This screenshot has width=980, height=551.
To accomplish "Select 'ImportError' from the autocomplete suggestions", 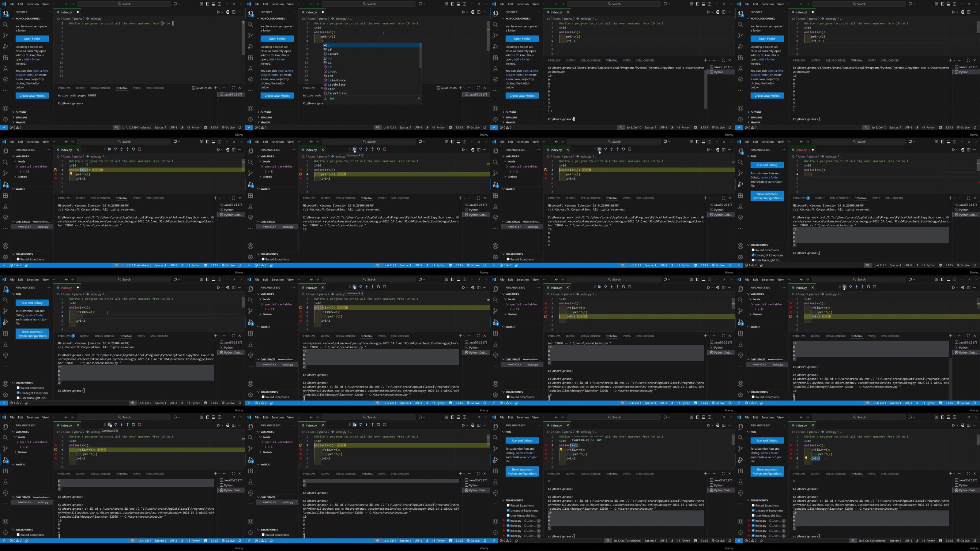I will pyautogui.click(x=337, y=93).
